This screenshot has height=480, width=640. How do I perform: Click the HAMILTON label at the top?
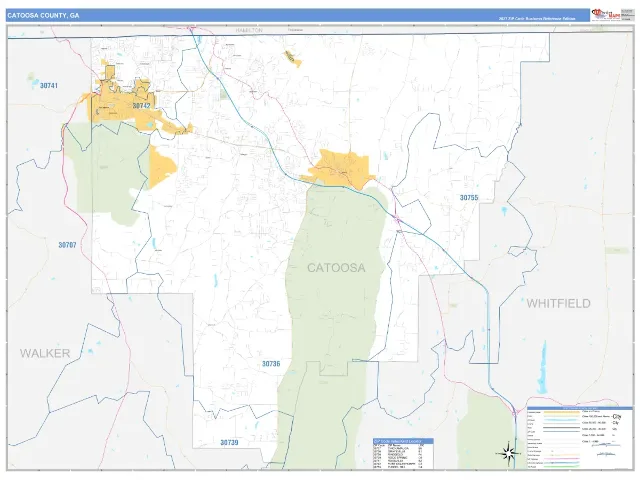(x=249, y=30)
